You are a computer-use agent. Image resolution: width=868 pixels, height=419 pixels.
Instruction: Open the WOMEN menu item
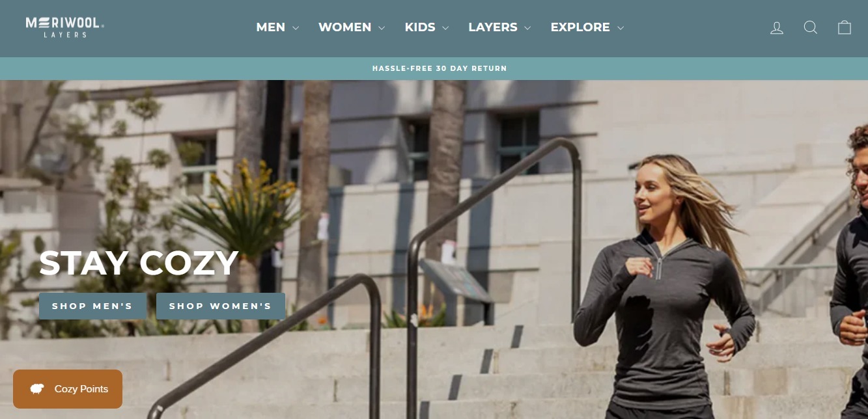tap(344, 27)
